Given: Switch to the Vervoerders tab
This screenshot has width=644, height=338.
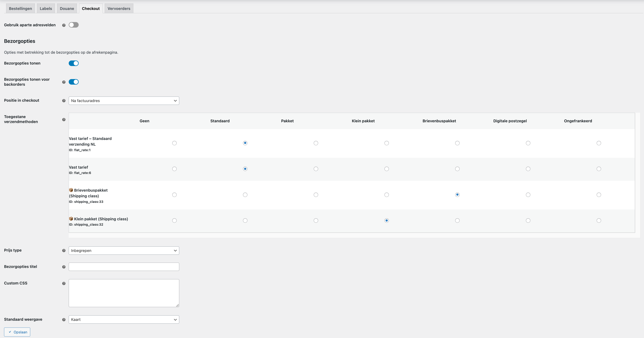Looking at the screenshot, I should 119,8.
